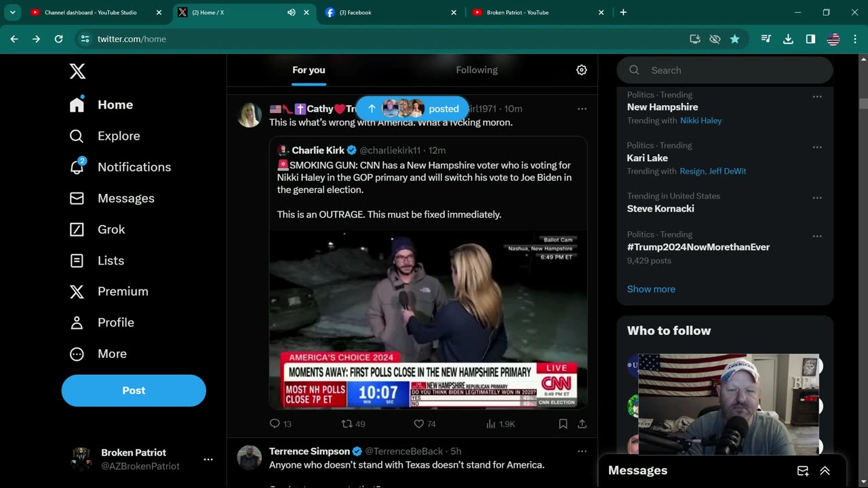Open Notifications with the bell icon
This screenshot has height=488, width=868.
pos(120,167)
